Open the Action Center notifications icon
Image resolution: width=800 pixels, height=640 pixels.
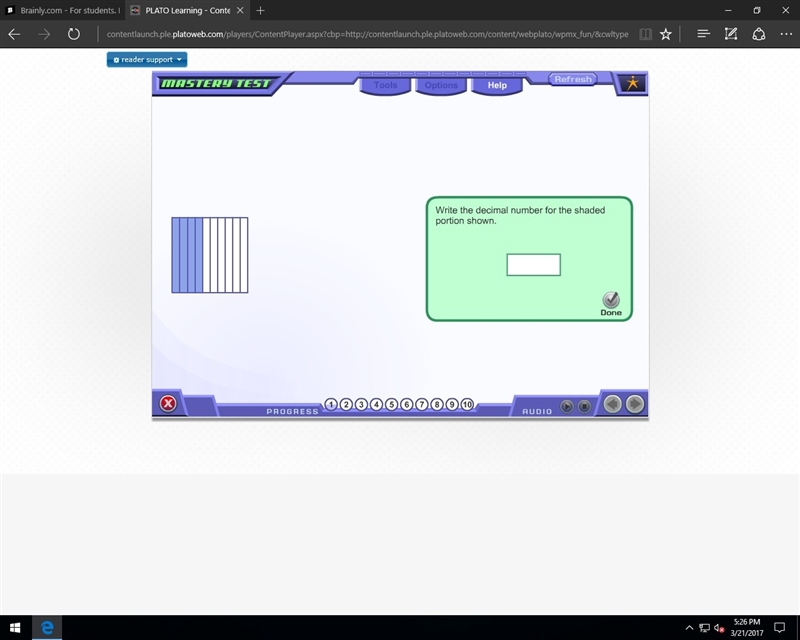click(x=780, y=627)
